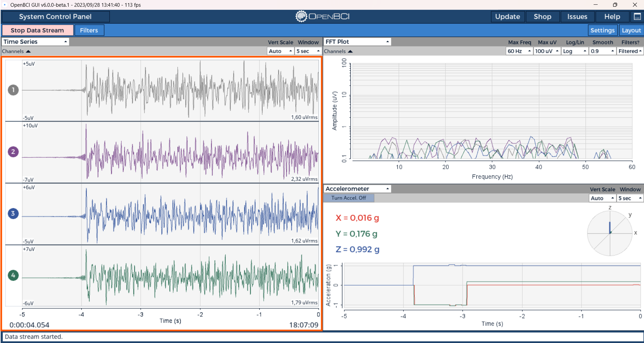
Task: Open Smooth 0.9 dropdown
Action: 603,51
